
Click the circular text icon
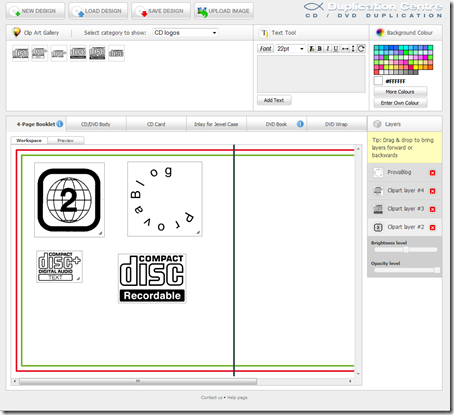coord(361,49)
